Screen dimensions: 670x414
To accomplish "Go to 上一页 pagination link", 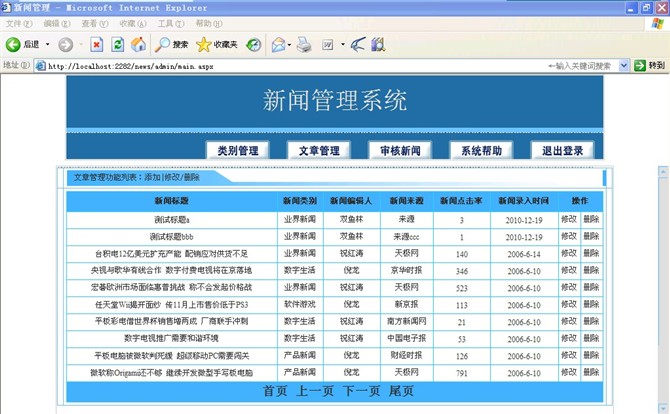I will tap(315, 391).
